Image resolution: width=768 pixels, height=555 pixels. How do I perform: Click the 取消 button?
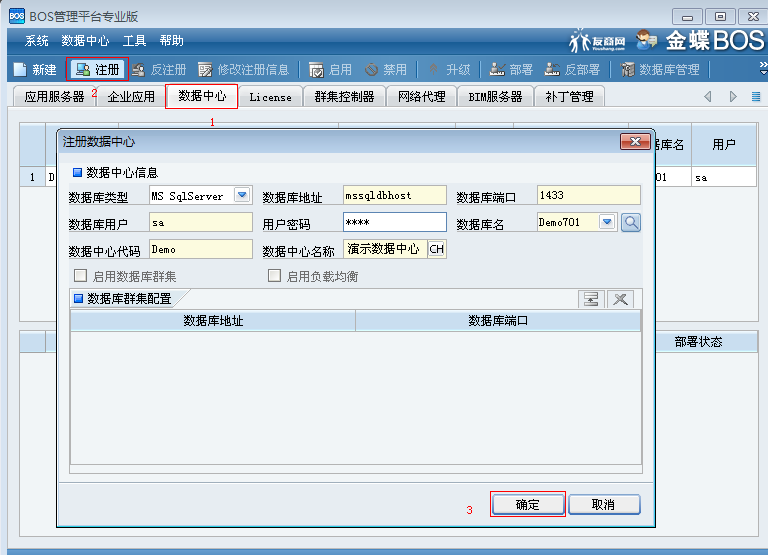(604, 504)
